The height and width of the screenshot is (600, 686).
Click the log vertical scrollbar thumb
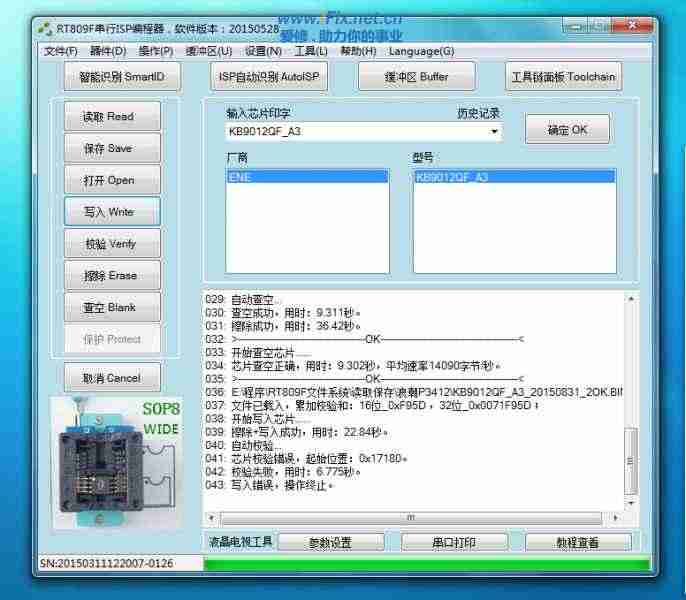[631, 461]
